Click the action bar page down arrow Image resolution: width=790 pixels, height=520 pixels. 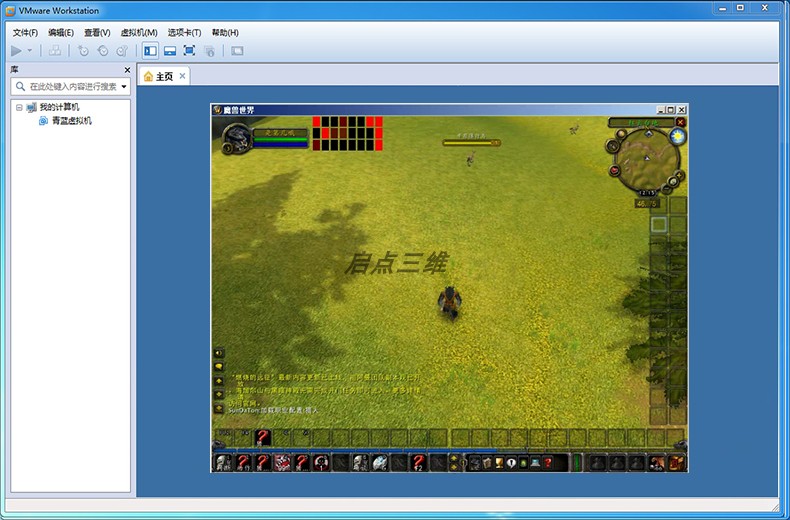pos(454,467)
